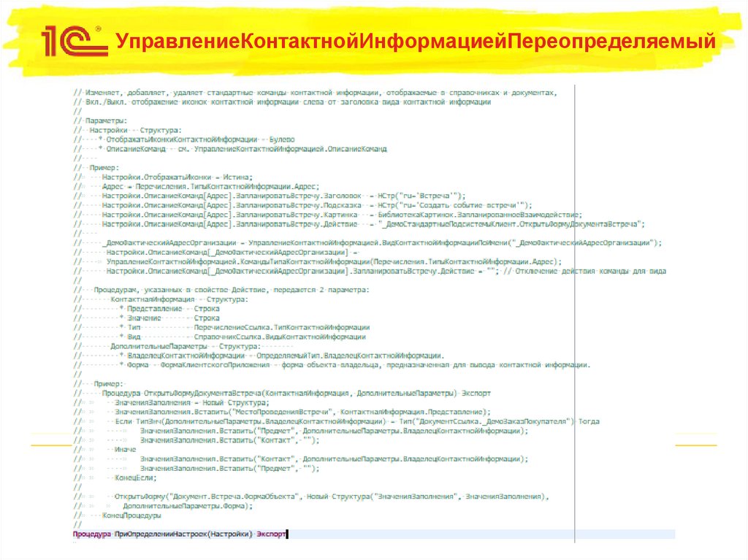Image resolution: width=748 pixels, height=560 pixels.
Task: Click line inserting 'МестоПроведенияВстречи'
Action: (282, 412)
